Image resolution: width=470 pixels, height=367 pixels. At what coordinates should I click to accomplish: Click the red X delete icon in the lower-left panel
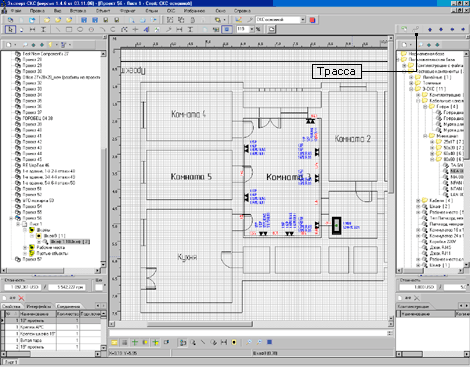pos(21,298)
